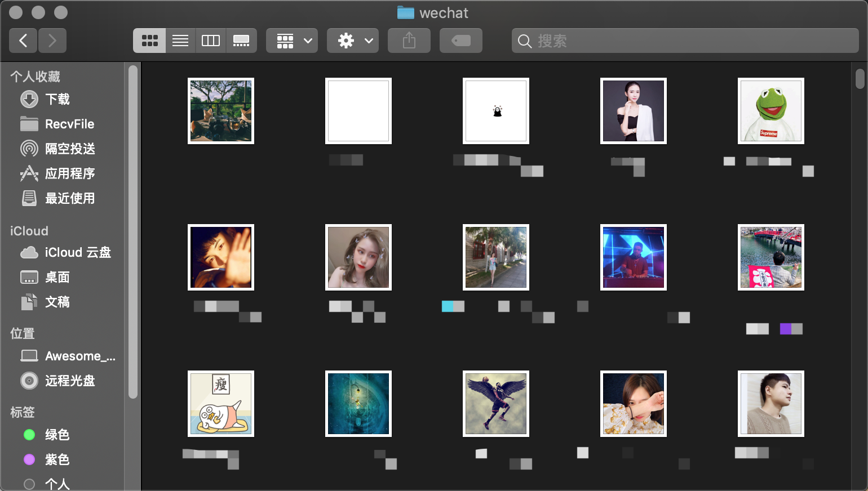
Task: Open the group-by arrangement dropdown
Action: (292, 41)
